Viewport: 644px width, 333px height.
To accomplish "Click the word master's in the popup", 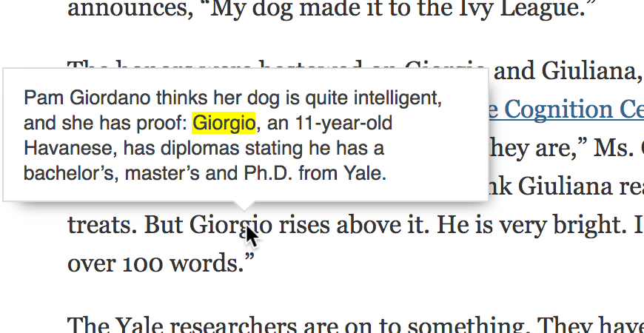I will coord(164,175).
